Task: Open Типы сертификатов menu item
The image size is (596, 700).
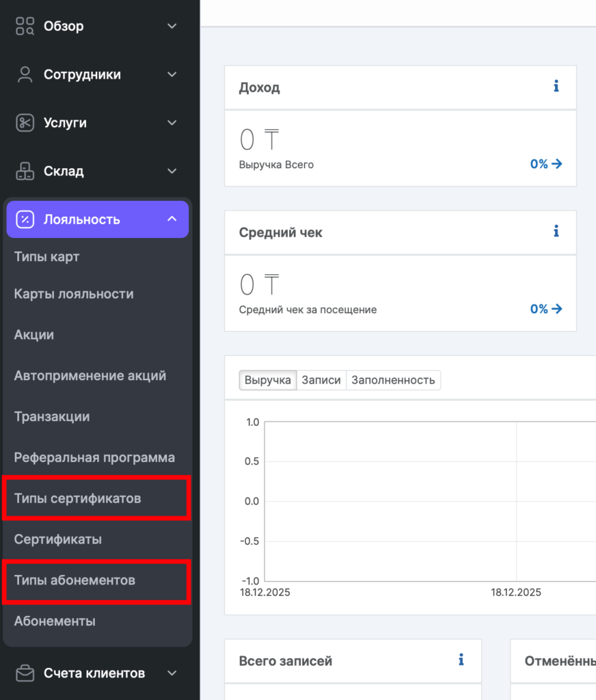Action: [x=77, y=498]
